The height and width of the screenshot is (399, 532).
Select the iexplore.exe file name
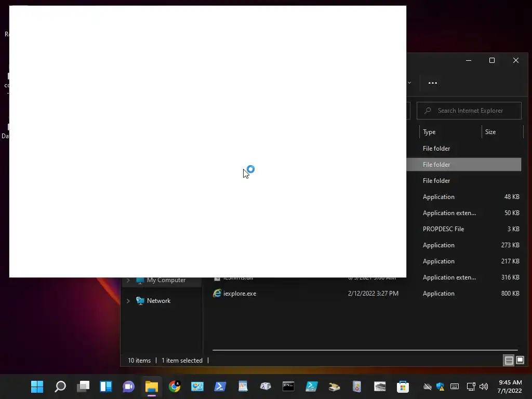240,294
